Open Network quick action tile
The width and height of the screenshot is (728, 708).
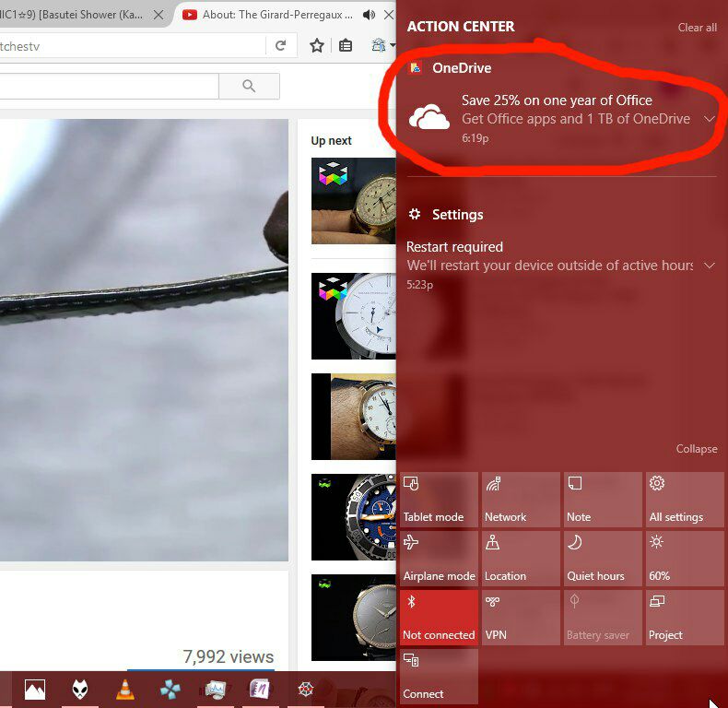click(521, 500)
